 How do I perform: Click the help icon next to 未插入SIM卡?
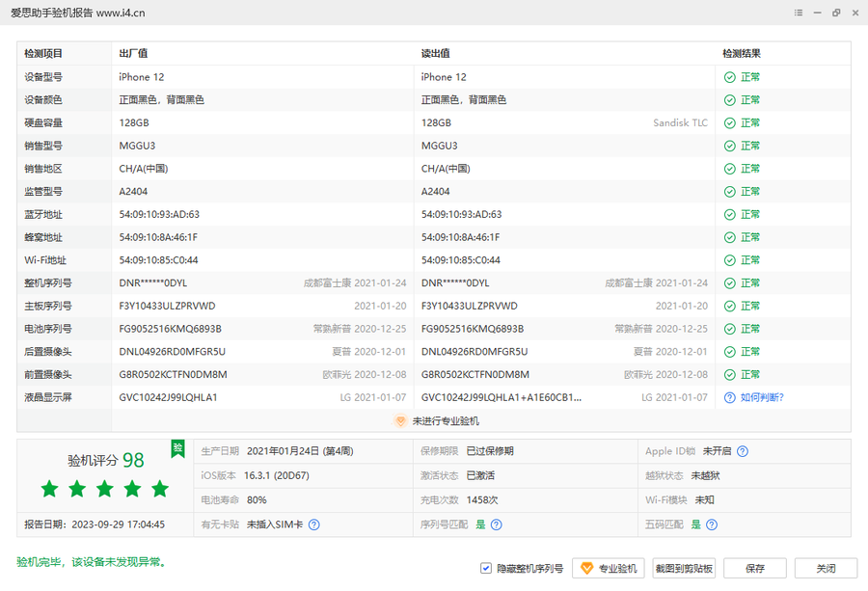[x=313, y=524]
